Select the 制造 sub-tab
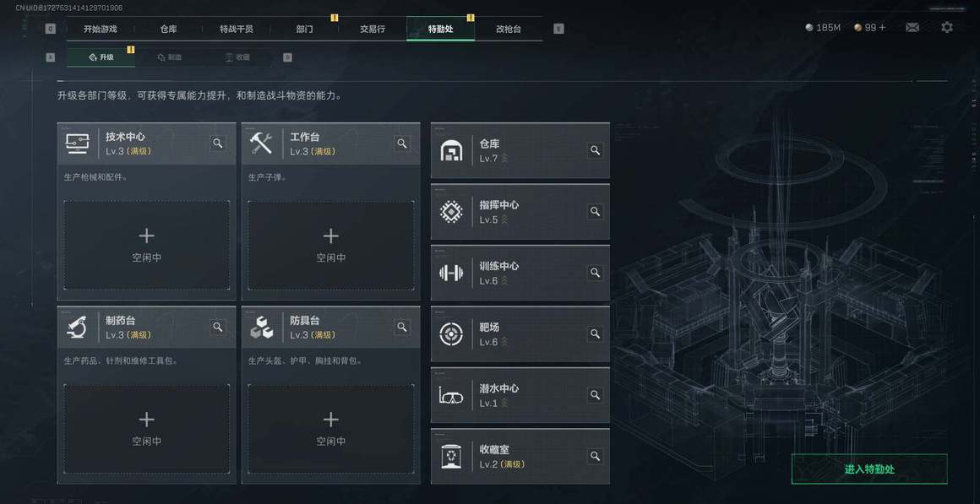The image size is (980, 504). coord(170,57)
